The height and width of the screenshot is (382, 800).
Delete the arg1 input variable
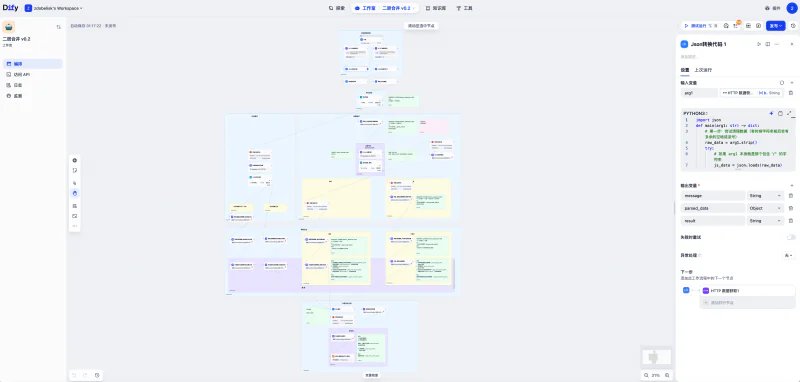click(x=791, y=93)
